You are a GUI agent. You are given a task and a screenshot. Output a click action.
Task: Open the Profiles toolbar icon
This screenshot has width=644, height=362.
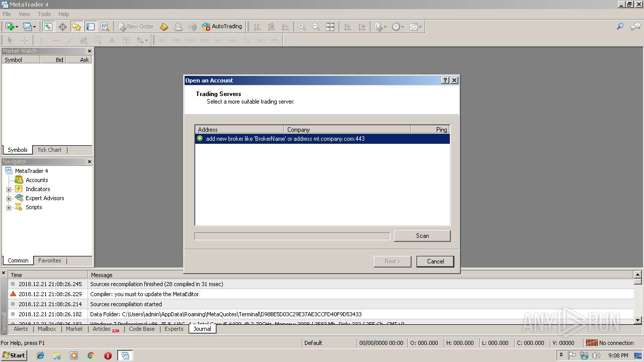[27, 27]
